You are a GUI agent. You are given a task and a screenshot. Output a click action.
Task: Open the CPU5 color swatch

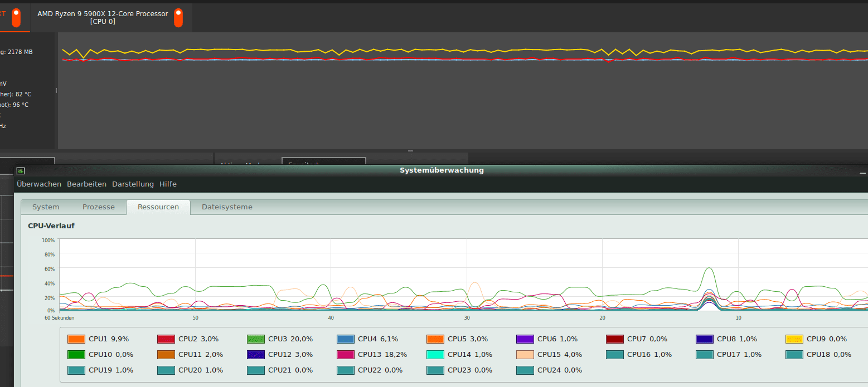pyautogui.click(x=435, y=339)
